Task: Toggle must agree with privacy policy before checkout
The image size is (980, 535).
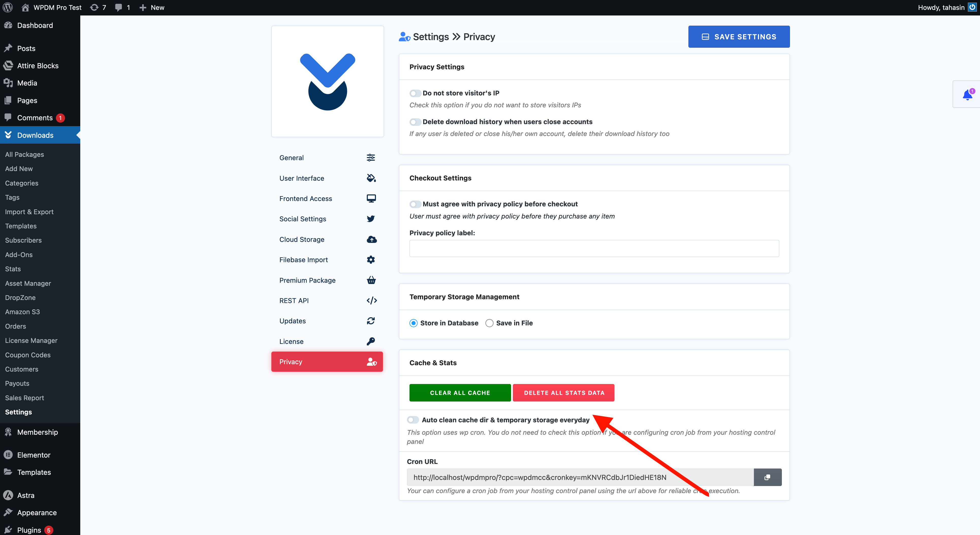Action: coord(415,204)
